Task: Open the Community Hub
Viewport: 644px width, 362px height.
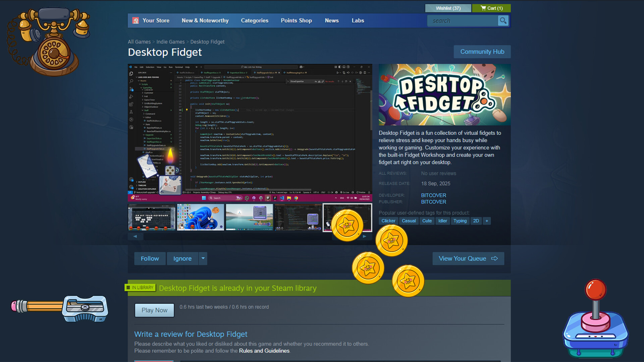Action: [x=482, y=52]
